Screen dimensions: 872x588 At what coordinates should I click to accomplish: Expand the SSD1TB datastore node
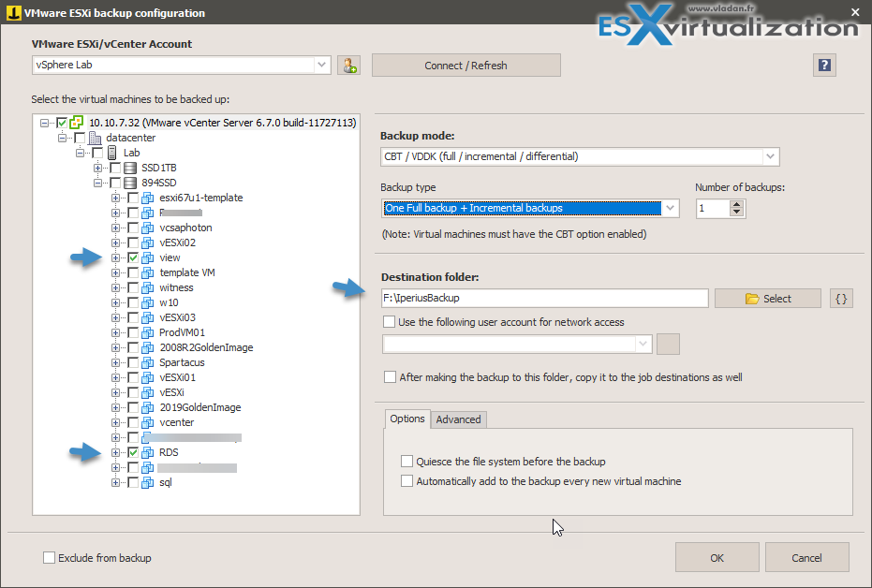[x=97, y=168]
